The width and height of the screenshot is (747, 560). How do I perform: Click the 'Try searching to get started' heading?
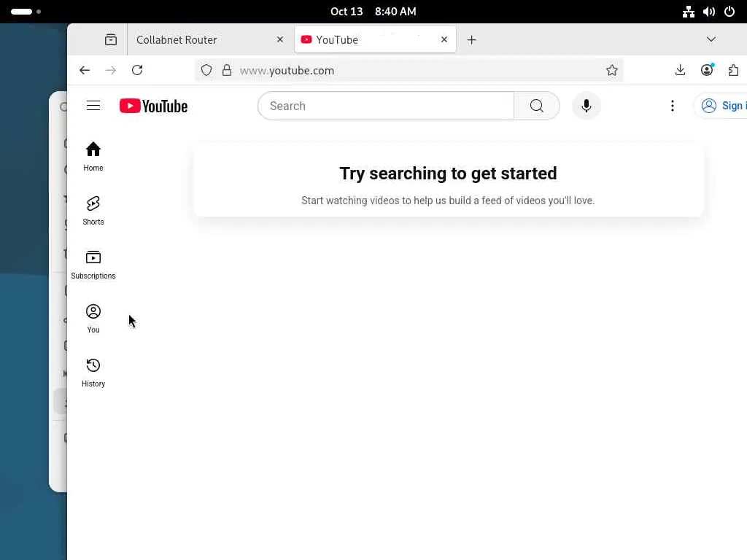448,174
